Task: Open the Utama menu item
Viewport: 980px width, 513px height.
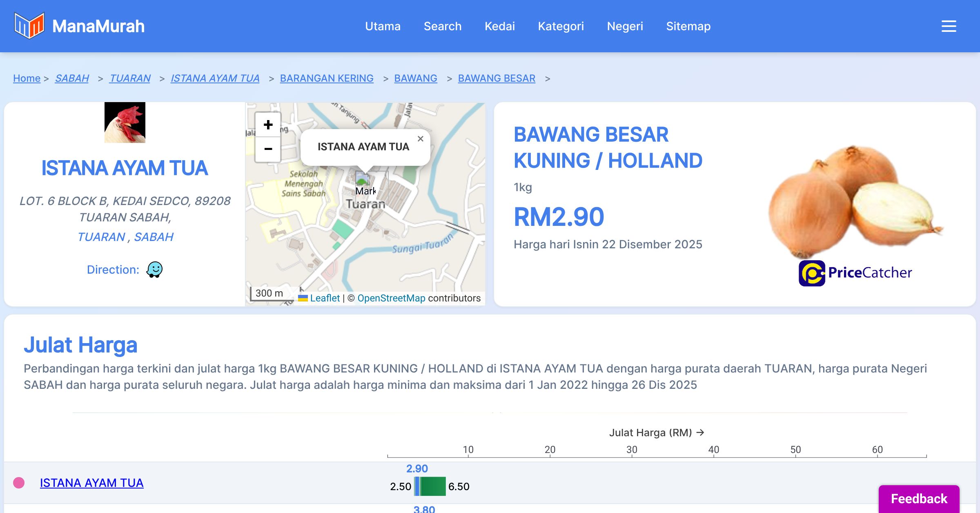Action: (383, 26)
